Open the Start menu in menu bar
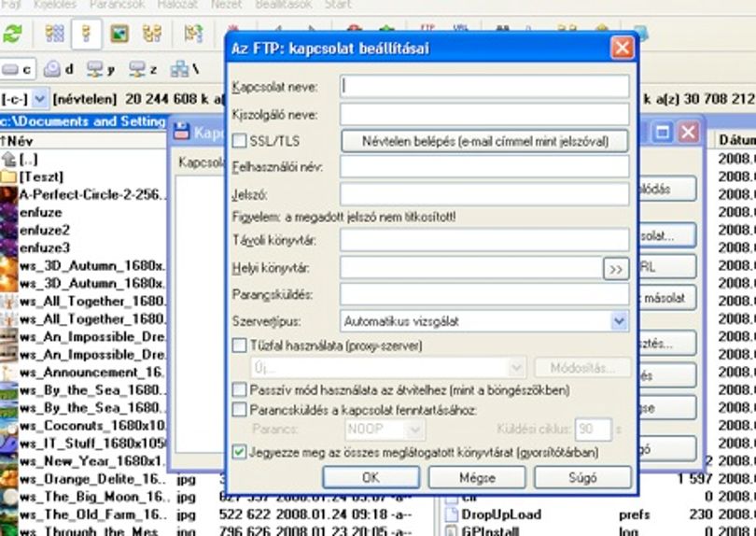Viewport: 756px width, 536px height. click(337, 5)
